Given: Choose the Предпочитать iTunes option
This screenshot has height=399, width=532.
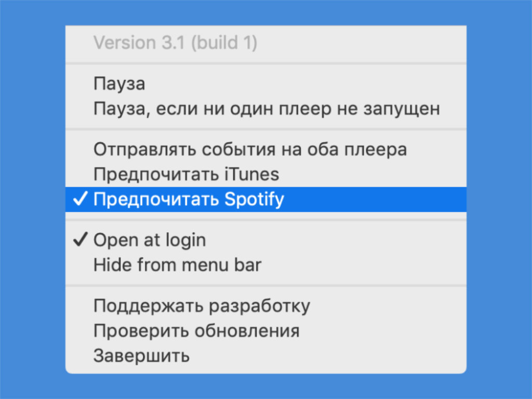Looking at the screenshot, I should click(186, 175).
